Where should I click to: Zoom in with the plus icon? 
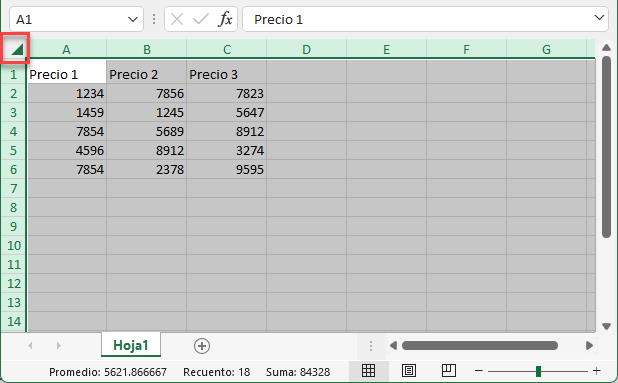pos(597,371)
